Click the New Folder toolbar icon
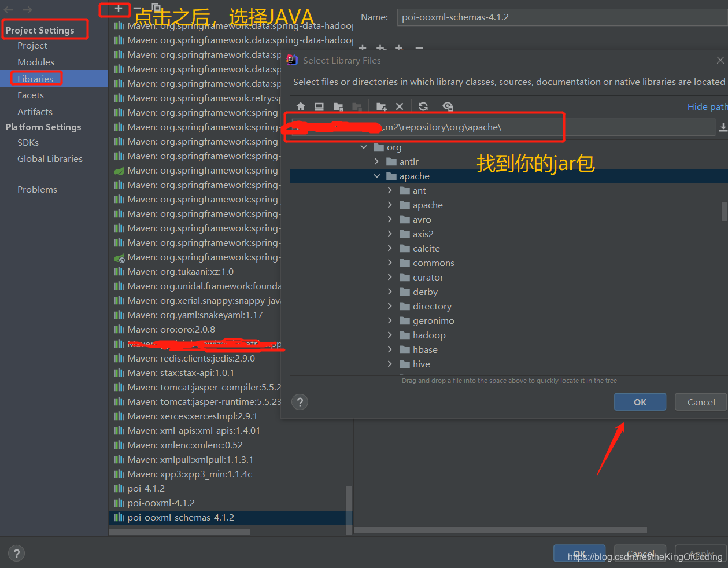 tap(381, 106)
